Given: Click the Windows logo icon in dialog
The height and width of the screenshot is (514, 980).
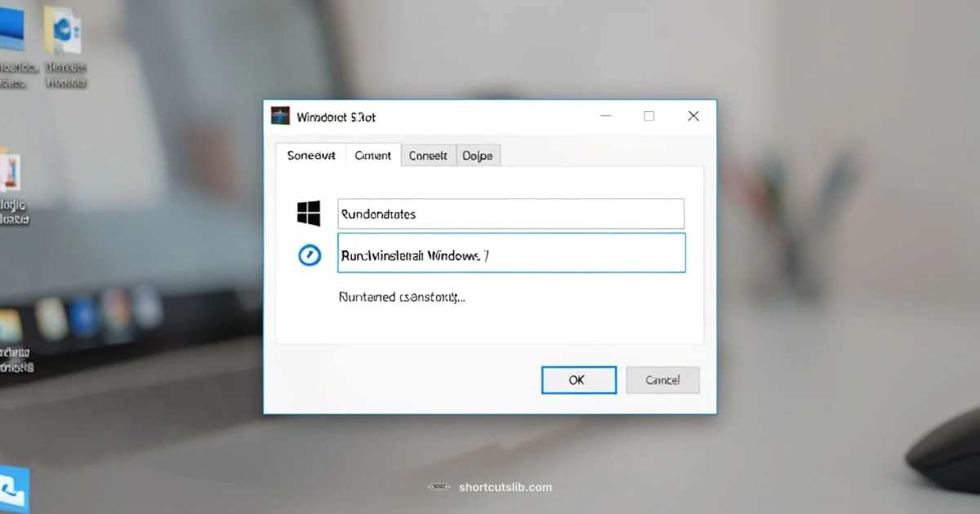Looking at the screenshot, I should tap(309, 215).
